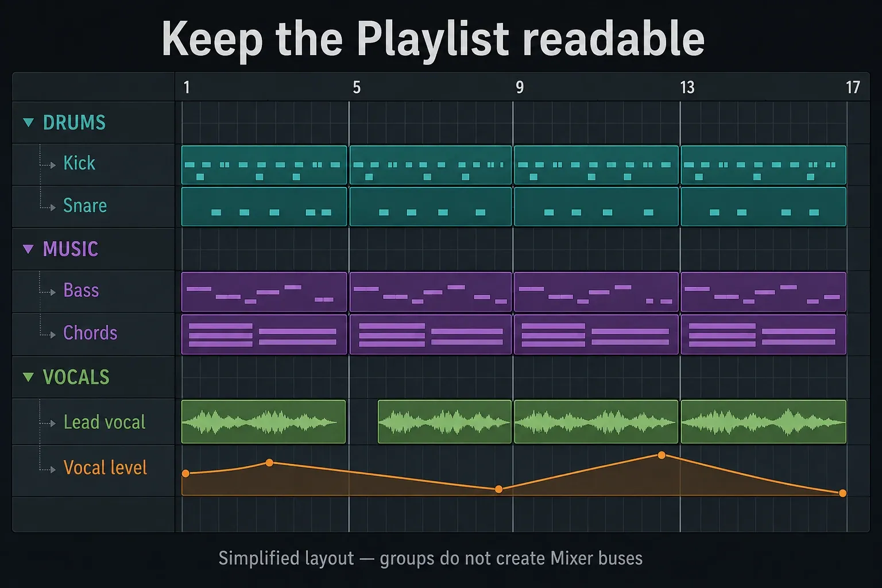
Task: Select the Chords track label
Action: pos(90,333)
